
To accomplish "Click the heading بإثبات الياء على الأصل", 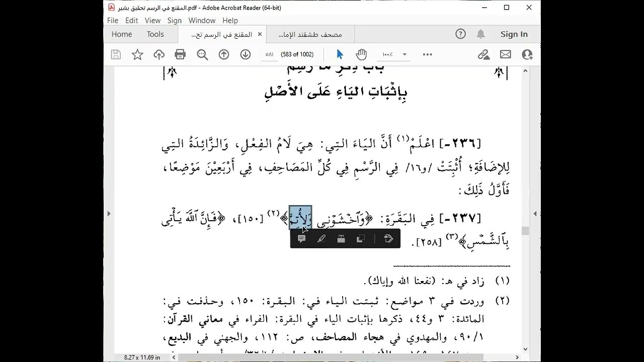I will (x=336, y=92).
